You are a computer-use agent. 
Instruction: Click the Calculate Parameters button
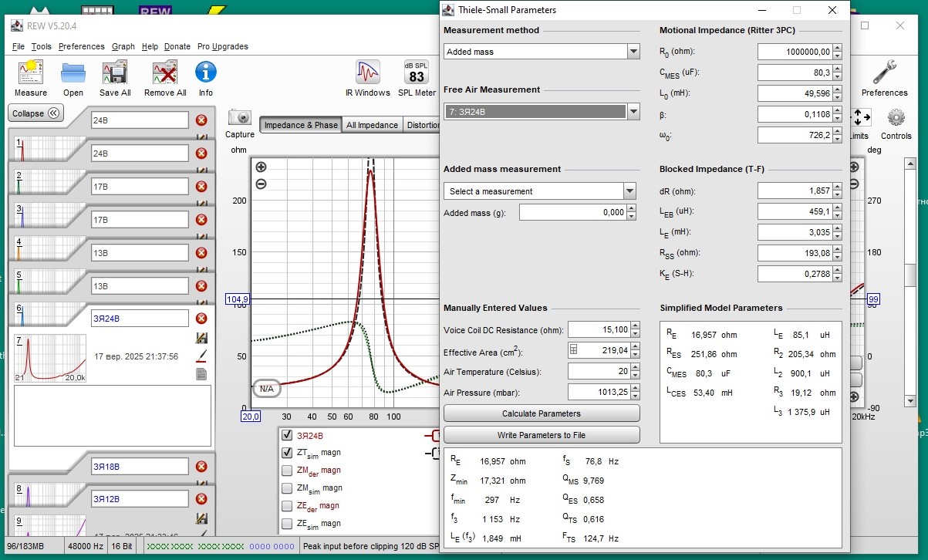coord(541,413)
